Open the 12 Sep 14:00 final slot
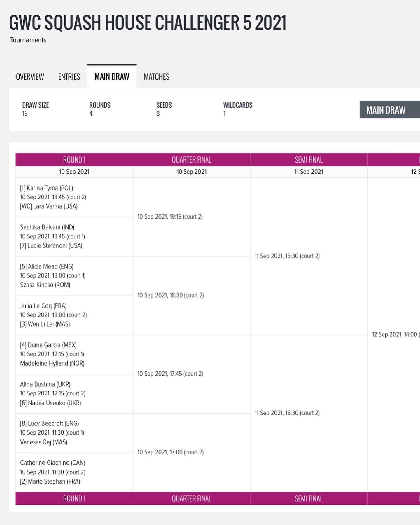The height and width of the screenshot is (525, 420). tap(396, 334)
